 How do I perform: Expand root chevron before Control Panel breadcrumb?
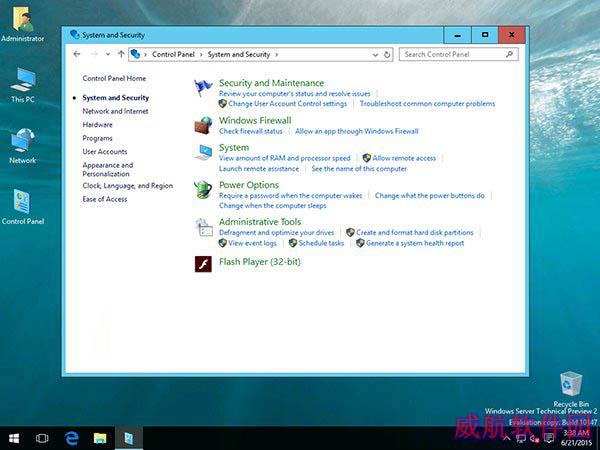(145, 55)
